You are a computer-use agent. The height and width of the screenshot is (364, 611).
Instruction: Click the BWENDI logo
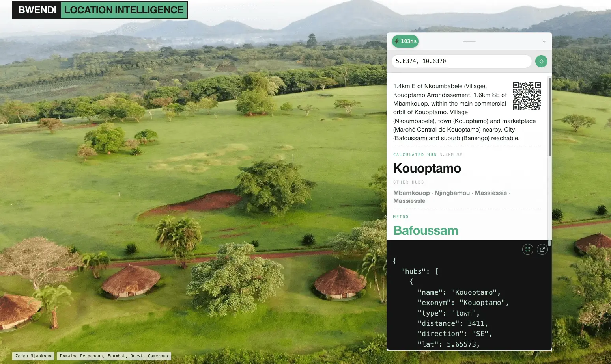(37, 10)
